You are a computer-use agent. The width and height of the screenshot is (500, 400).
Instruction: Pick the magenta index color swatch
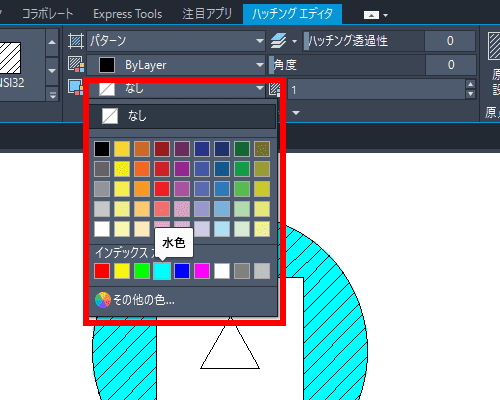click(x=202, y=271)
